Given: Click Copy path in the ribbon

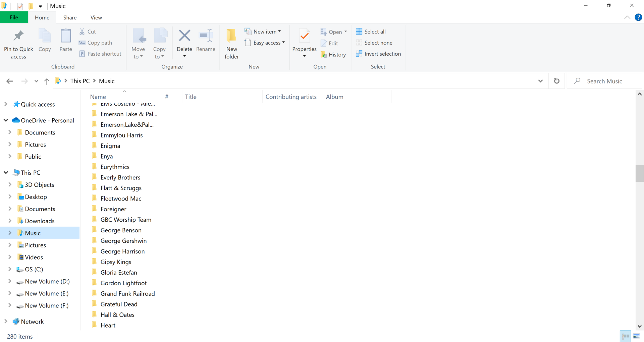Looking at the screenshot, I should coord(95,43).
